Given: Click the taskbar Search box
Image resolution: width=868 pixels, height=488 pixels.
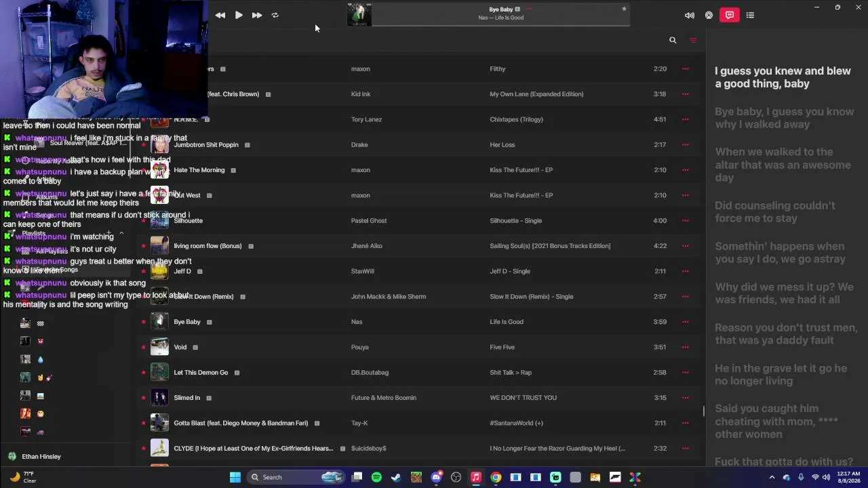Looking at the screenshot, I should (x=295, y=477).
